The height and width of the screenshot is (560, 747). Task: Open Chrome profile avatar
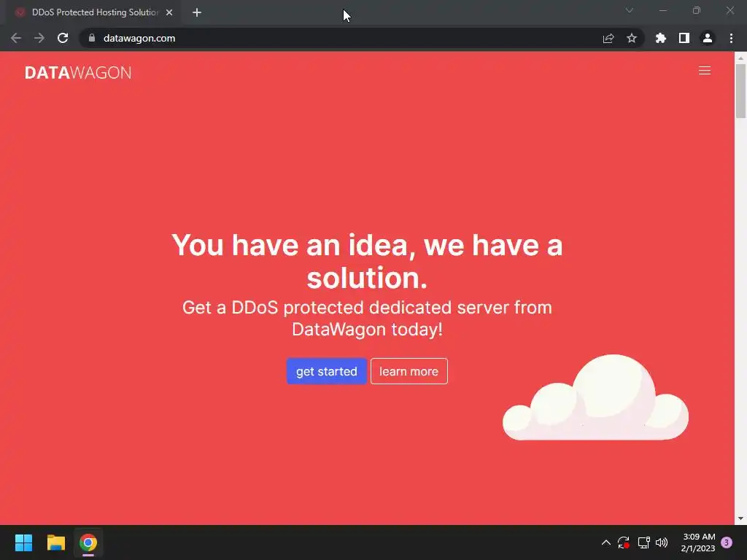708,38
